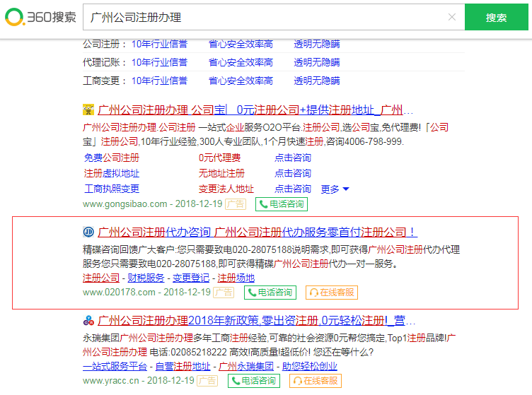Open the 0元代理费 sublink
Viewport: 532px width, 395px height.
pos(219,158)
